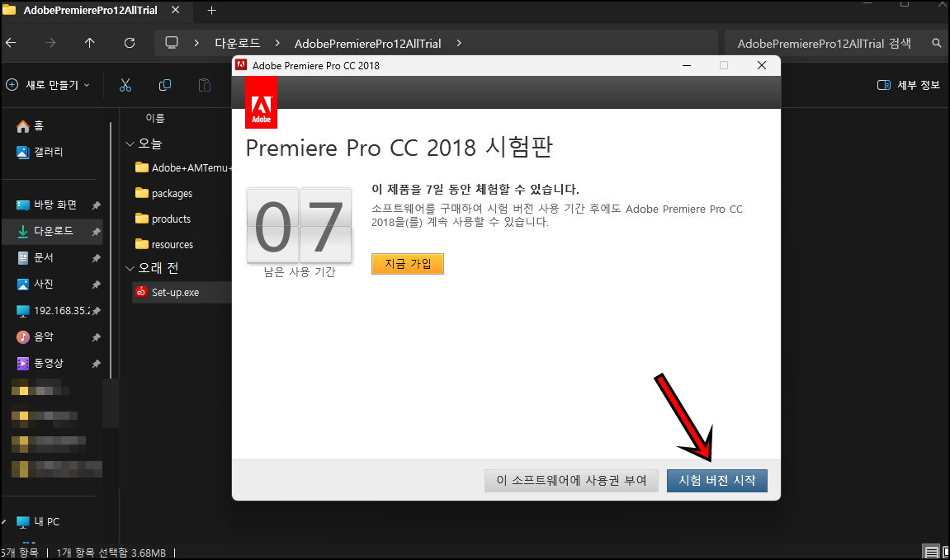Open '갤러리' Gallery in the sidebar
950x560 pixels.
(40, 152)
